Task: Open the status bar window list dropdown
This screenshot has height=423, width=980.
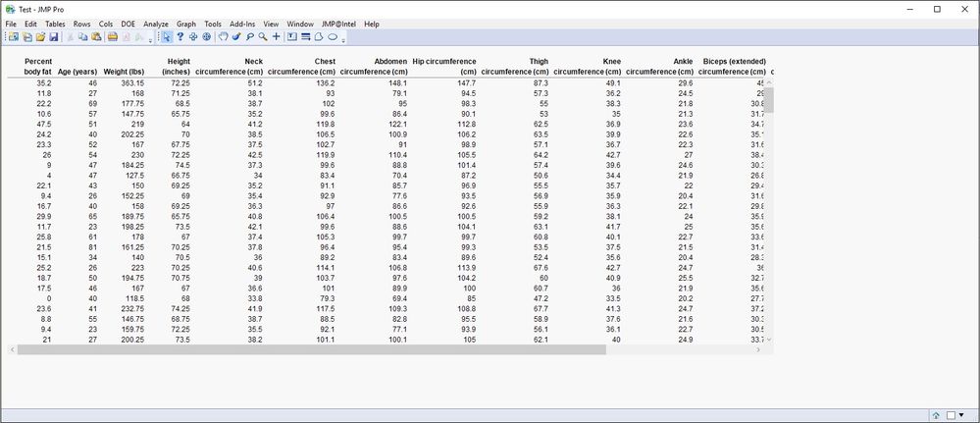Action: [x=961, y=415]
